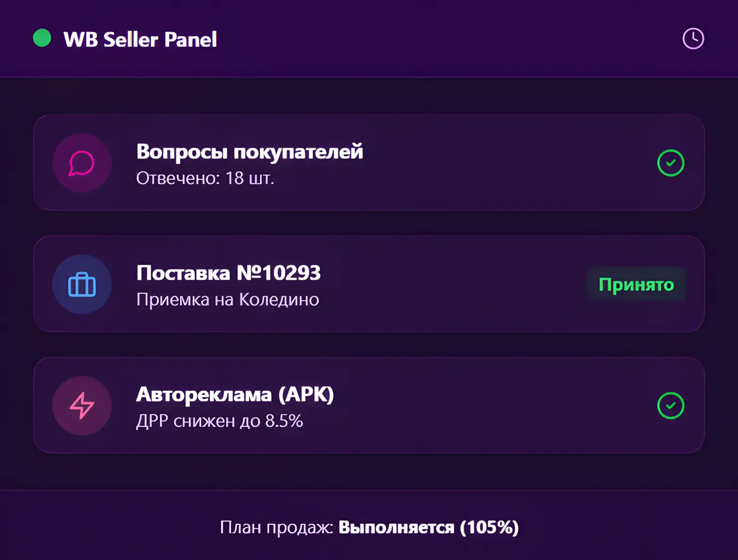Click the План продаж label
This screenshot has width=738, height=560.
276,527
